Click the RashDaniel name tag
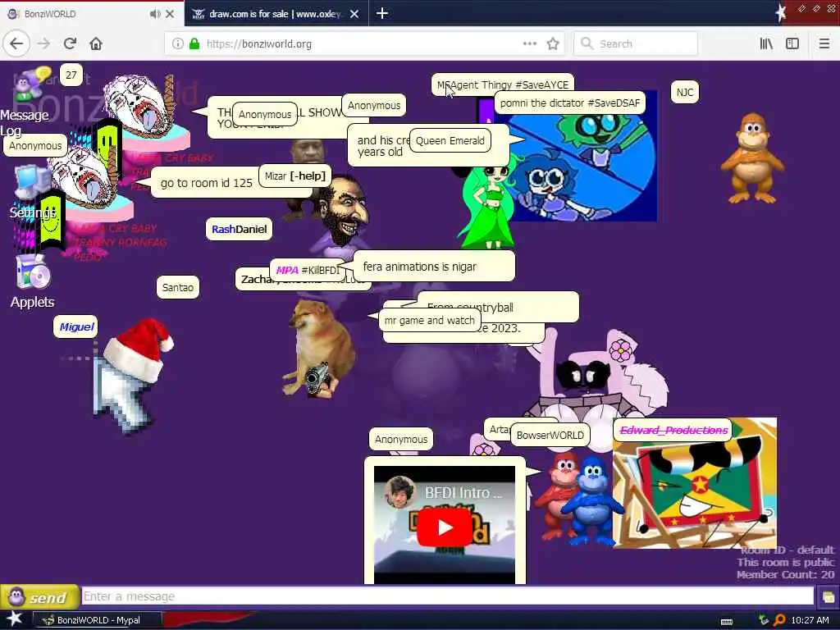This screenshot has height=630, width=840. [239, 230]
